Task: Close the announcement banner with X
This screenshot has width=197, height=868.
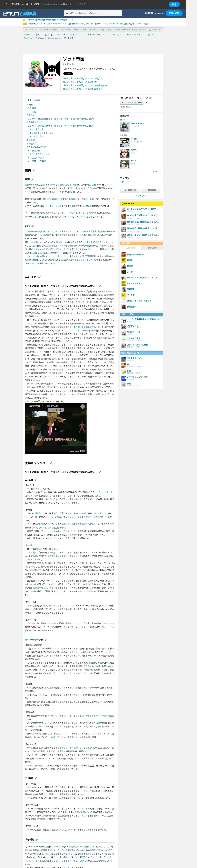Action: click(x=72, y=20)
